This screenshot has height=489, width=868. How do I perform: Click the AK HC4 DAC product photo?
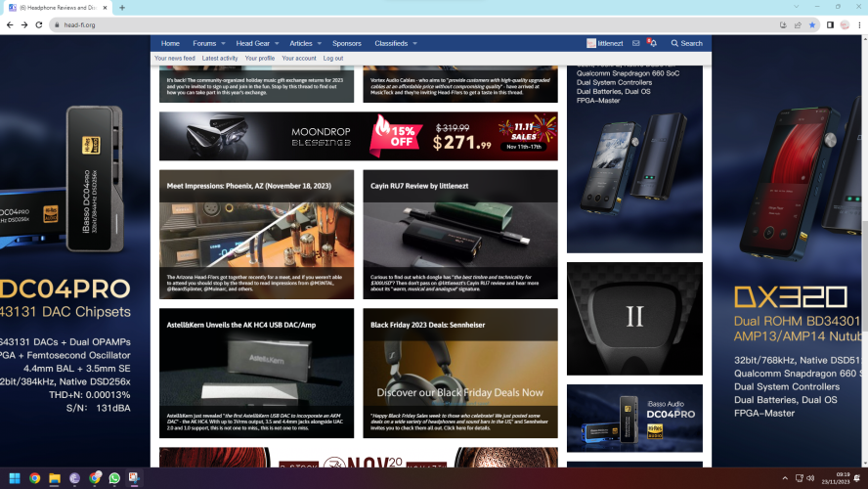[x=256, y=374]
